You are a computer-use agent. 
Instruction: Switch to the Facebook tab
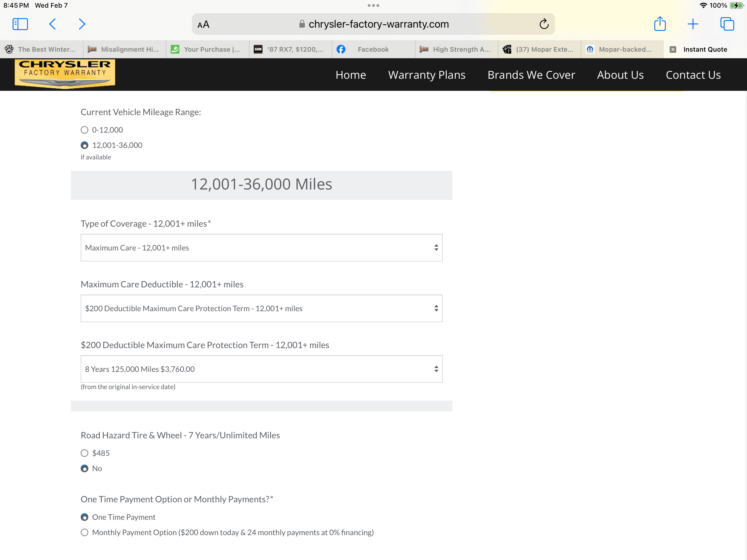(x=373, y=49)
